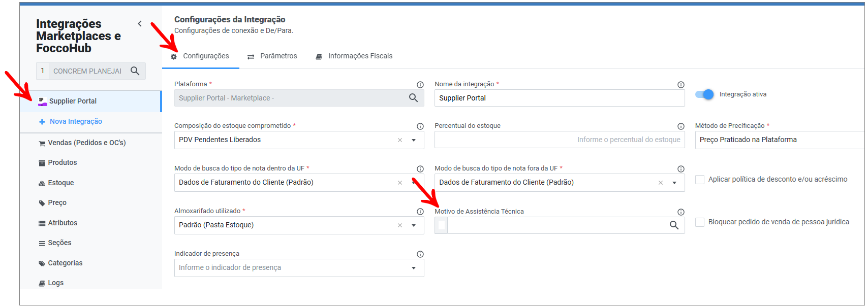Show info for nota dentro da UF
Screen dimensions: 868x308
point(420,169)
